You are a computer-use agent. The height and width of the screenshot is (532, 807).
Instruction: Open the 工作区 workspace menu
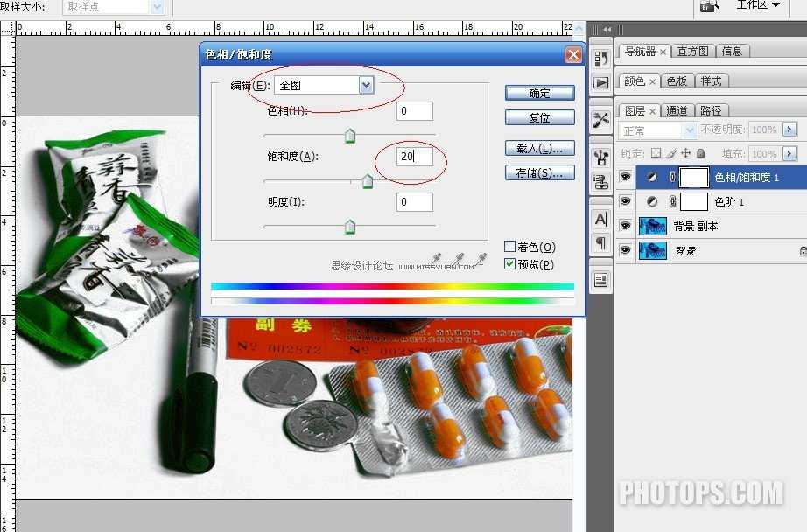point(758,5)
